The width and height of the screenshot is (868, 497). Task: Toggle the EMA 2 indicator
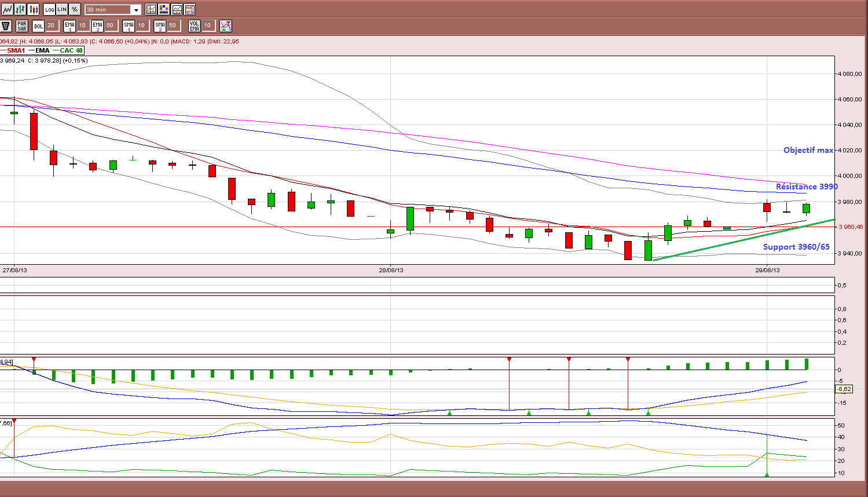(x=97, y=26)
